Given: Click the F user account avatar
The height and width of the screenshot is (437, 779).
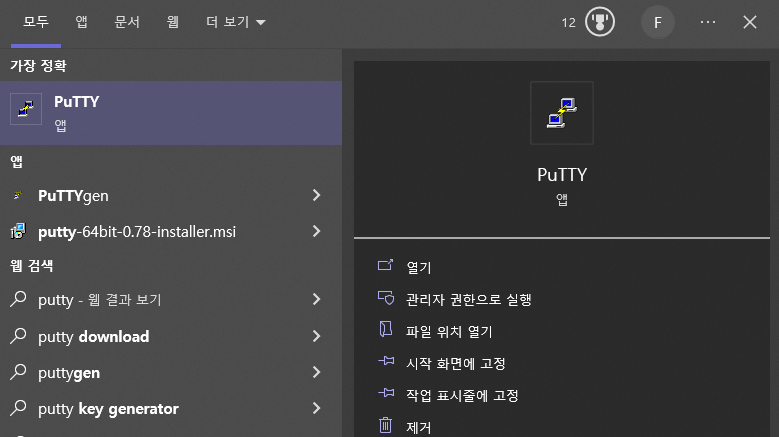Looking at the screenshot, I should click(x=657, y=22).
